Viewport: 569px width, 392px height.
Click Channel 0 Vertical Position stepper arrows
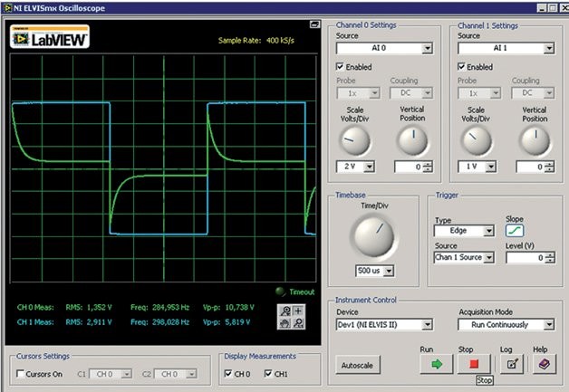(429, 167)
